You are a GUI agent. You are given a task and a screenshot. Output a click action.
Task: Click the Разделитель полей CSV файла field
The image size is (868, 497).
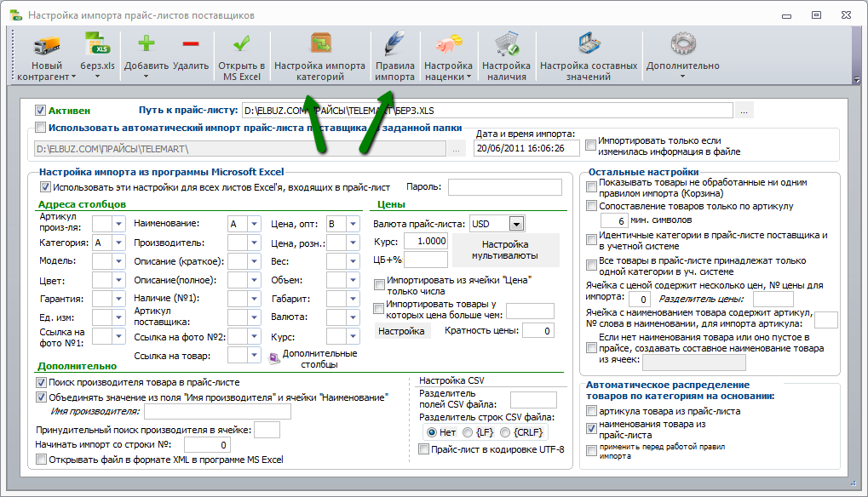coord(533,400)
